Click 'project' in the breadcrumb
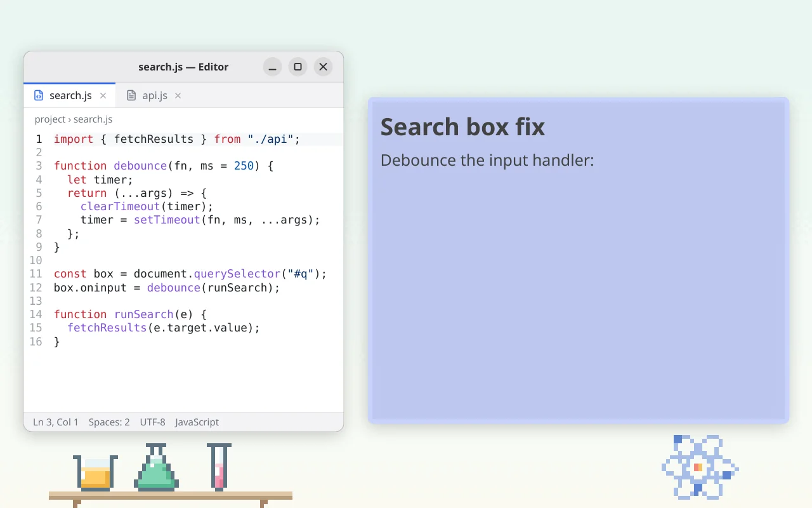The image size is (812, 508). click(x=50, y=119)
